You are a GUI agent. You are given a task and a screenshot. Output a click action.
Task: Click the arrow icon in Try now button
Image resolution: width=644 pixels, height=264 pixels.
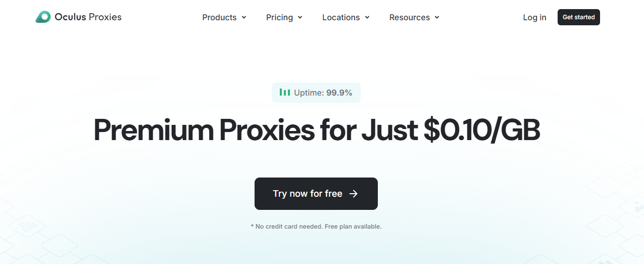(354, 194)
